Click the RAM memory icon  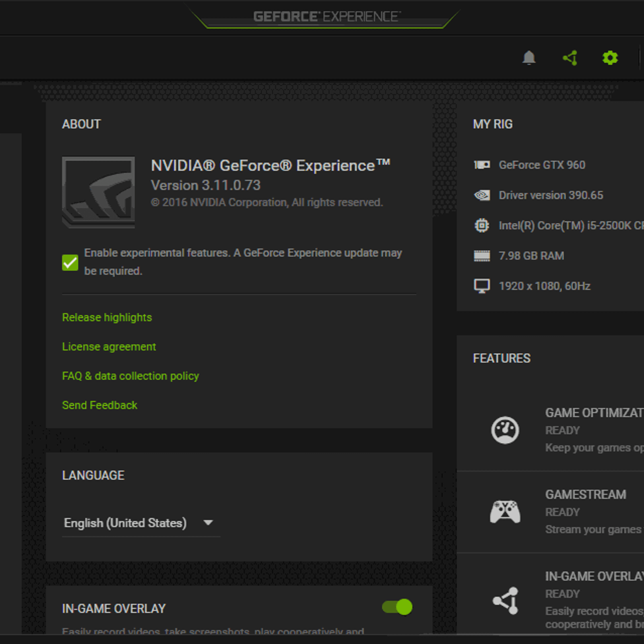point(482,256)
